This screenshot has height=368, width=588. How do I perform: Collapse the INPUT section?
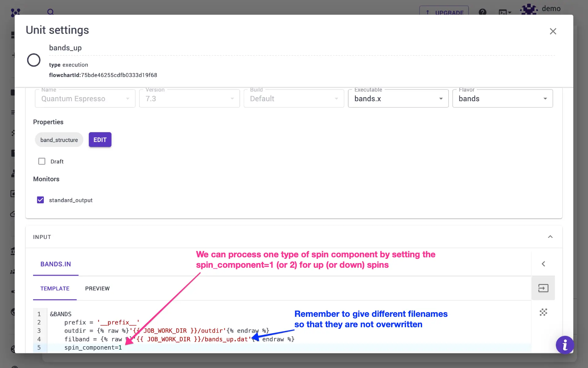coord(550,237)
